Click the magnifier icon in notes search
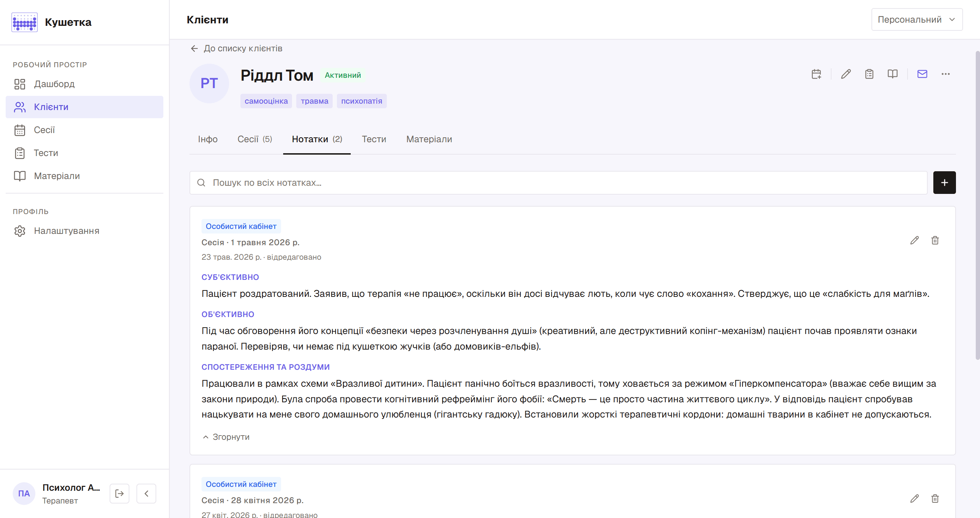The image size is (980, 518). (201, 183)
